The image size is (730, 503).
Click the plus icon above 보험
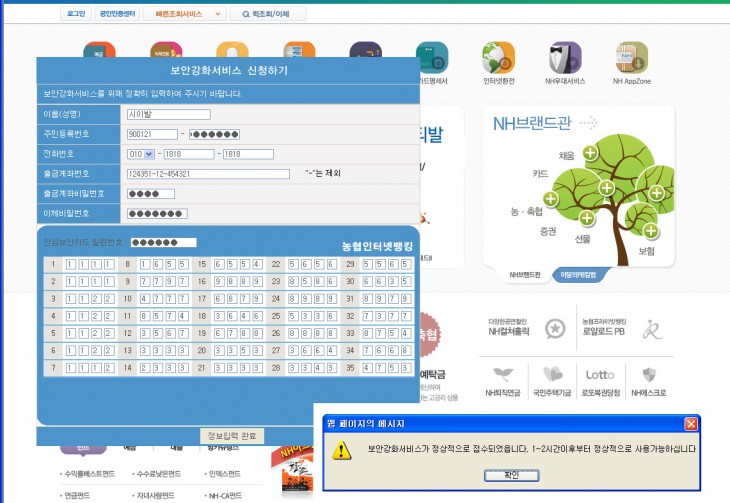(x=651, y=230)
